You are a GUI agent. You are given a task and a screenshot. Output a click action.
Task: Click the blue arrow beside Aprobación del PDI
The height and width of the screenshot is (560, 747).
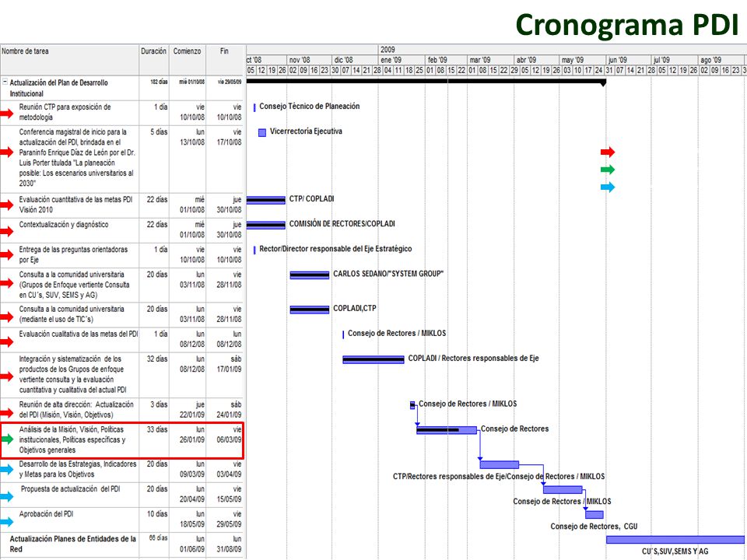coord(7,521)
